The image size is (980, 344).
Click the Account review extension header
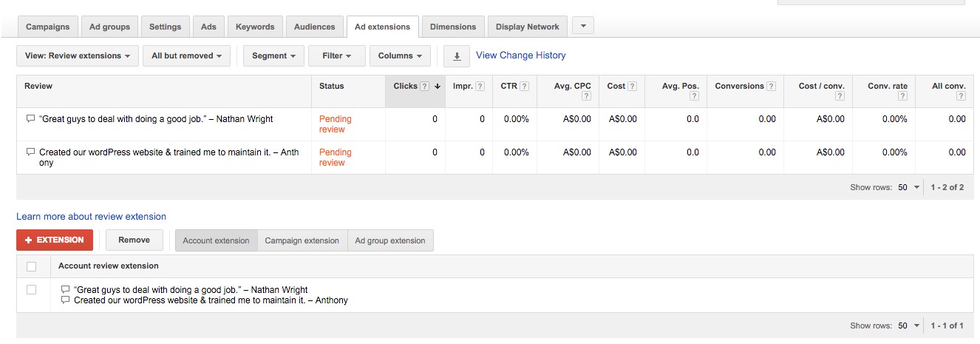109,266
